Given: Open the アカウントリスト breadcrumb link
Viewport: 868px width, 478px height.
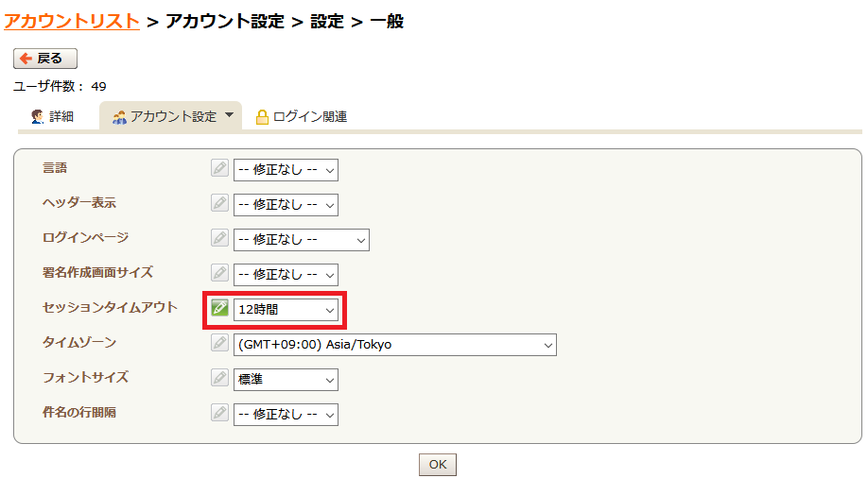Looking at the screenshot, I should point(72,21).
